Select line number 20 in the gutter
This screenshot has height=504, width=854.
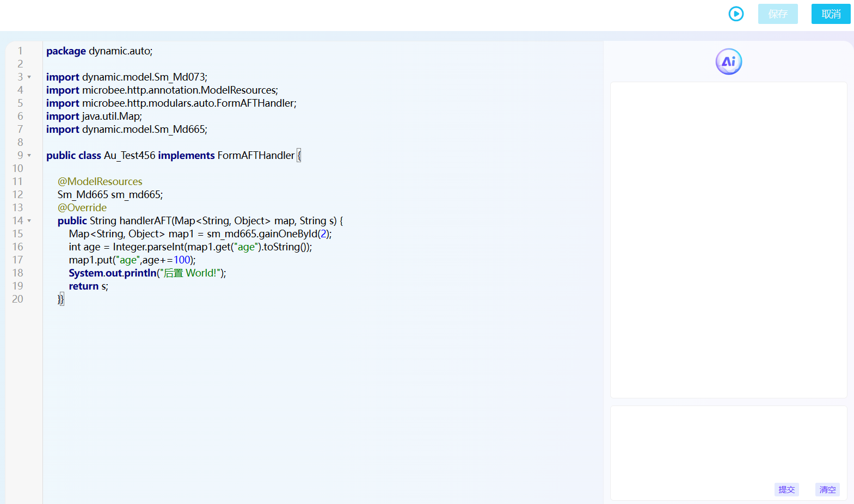click(18, 299)
